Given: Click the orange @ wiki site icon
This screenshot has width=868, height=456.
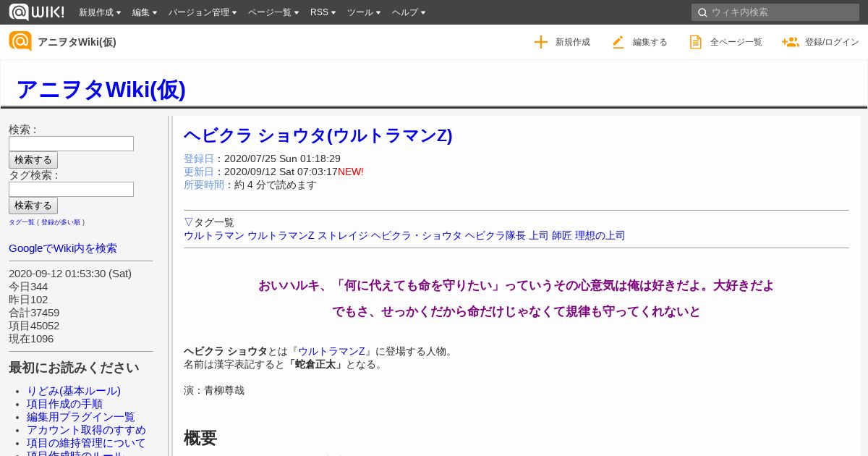Looking at the screenshot, I should tap(20, 41).
